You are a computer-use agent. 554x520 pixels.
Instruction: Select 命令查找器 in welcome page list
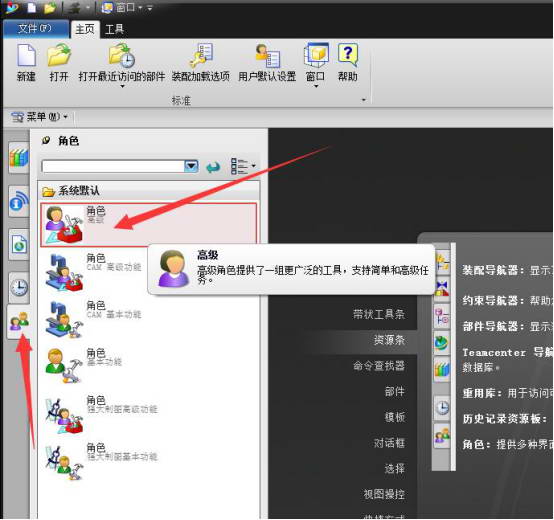(379, 366)
